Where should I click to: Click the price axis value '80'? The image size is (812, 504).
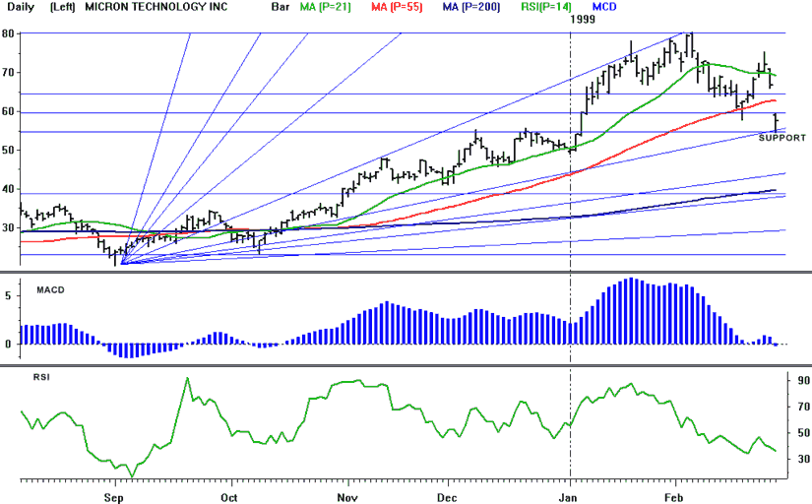pyautogui.click(x=8, y=33)
